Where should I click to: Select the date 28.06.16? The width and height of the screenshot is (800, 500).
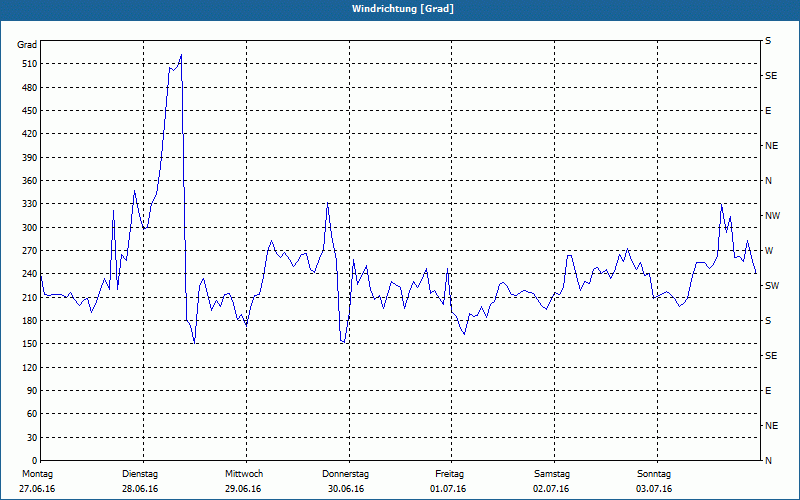pyautogui.click(x=140, y=489)
